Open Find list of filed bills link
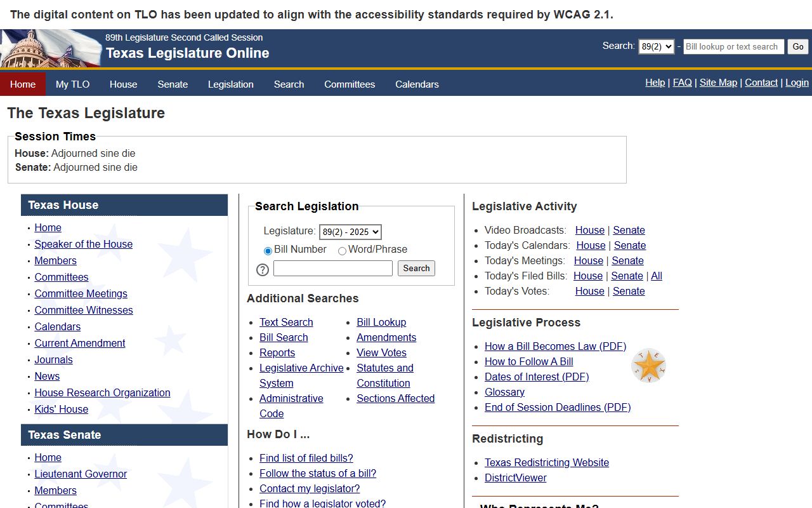812x508 pixels. point(306,458)
